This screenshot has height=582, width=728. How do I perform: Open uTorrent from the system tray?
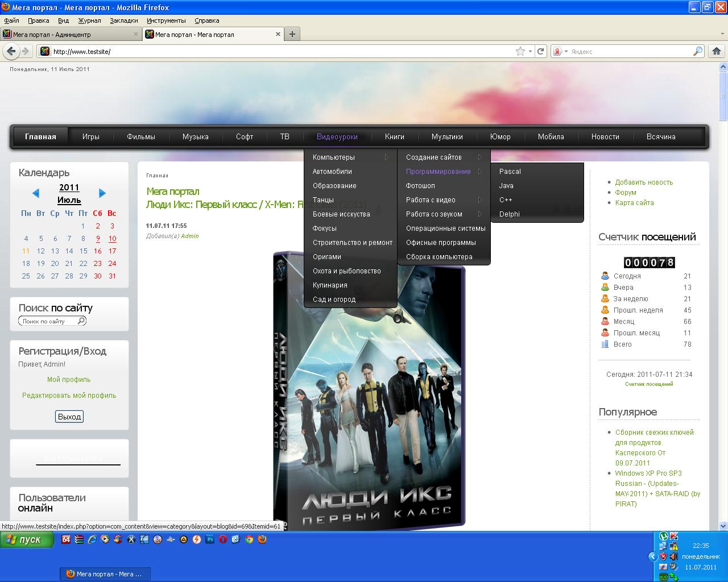coord(663,536)
